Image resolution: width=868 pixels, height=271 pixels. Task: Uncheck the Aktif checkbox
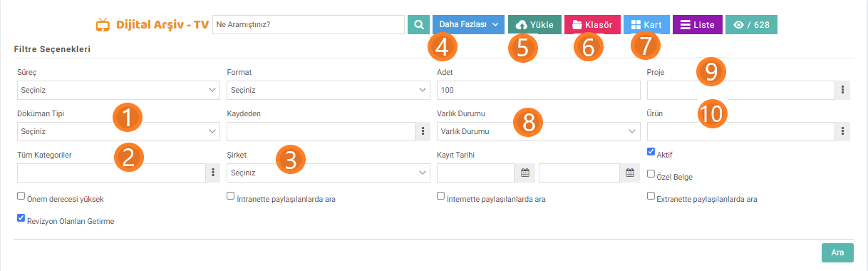[x=651, y=152]
